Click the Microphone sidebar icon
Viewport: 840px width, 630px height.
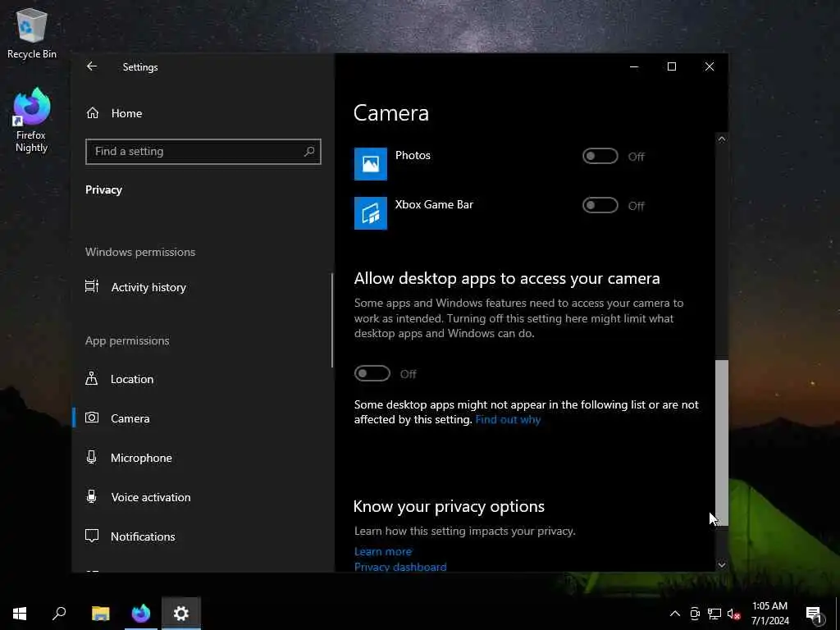(92, 458)
